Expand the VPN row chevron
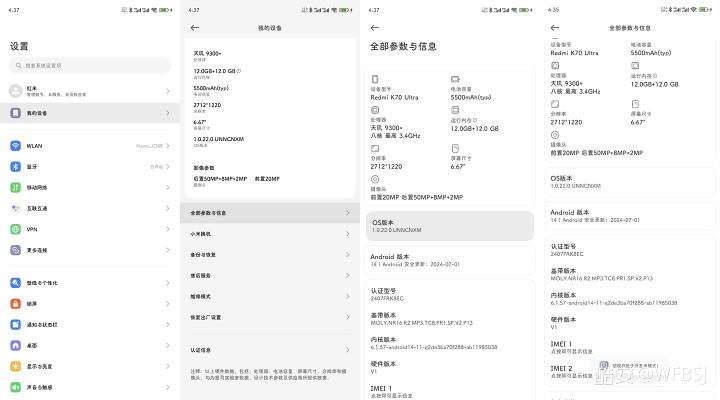The width and height of the screenshot is (720, 400). click(168, 229)
